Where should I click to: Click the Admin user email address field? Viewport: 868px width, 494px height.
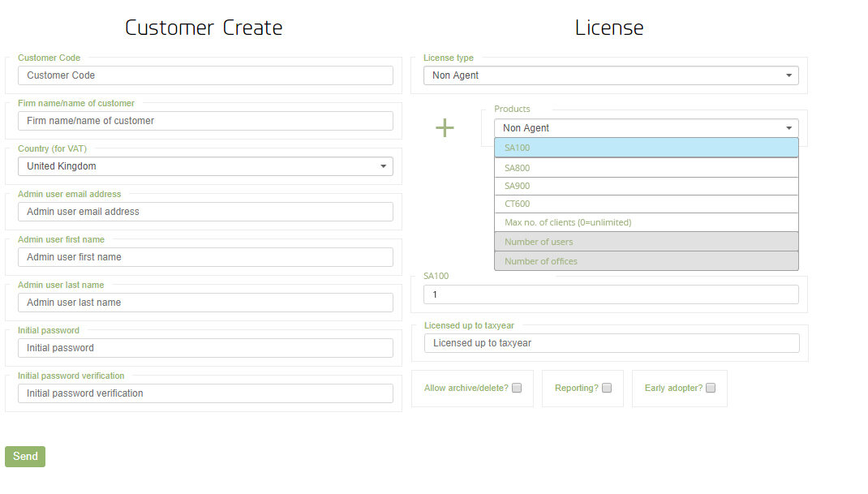205,212
